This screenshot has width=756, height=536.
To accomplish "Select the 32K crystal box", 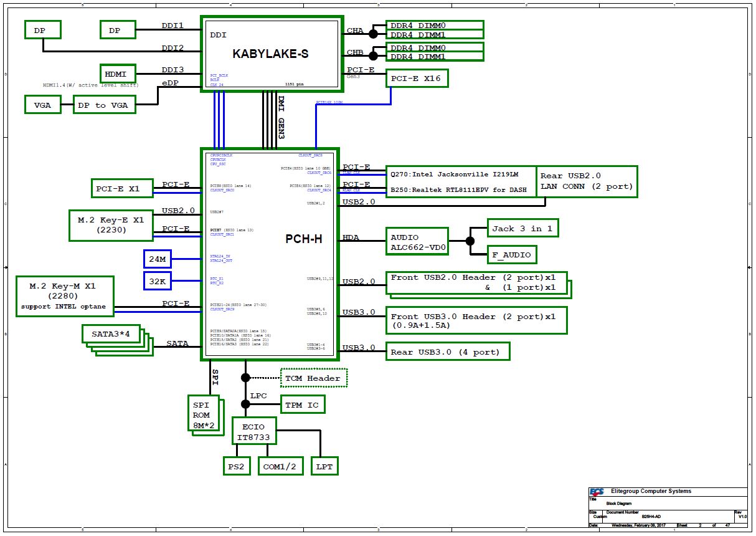I will 157,281.
